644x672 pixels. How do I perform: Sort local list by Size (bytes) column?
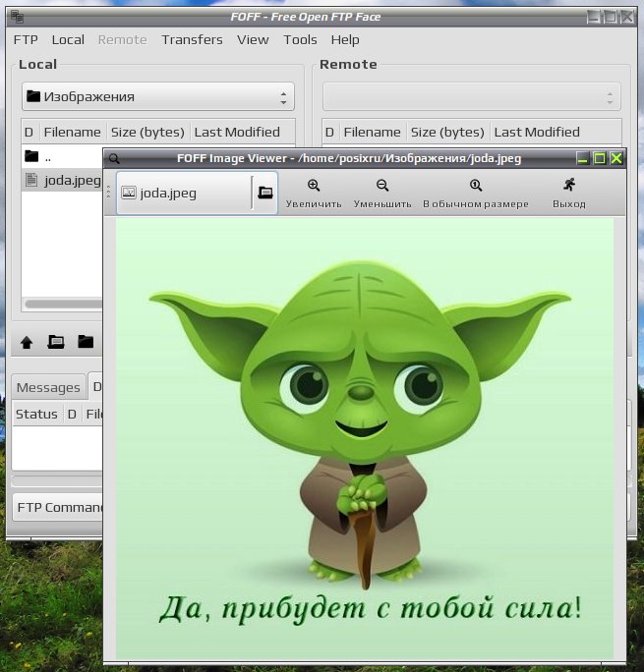click(x=147, y=132)
